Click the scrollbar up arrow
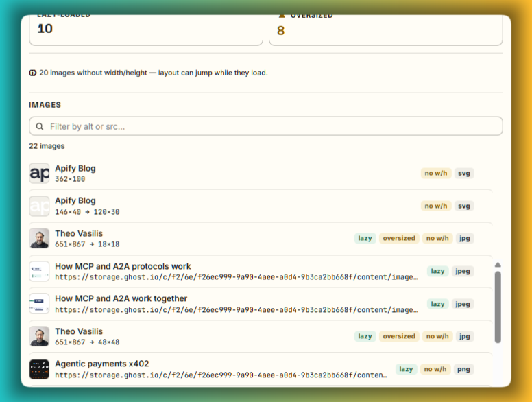Viewport: 532px width, 402px height. click(498, 265)
